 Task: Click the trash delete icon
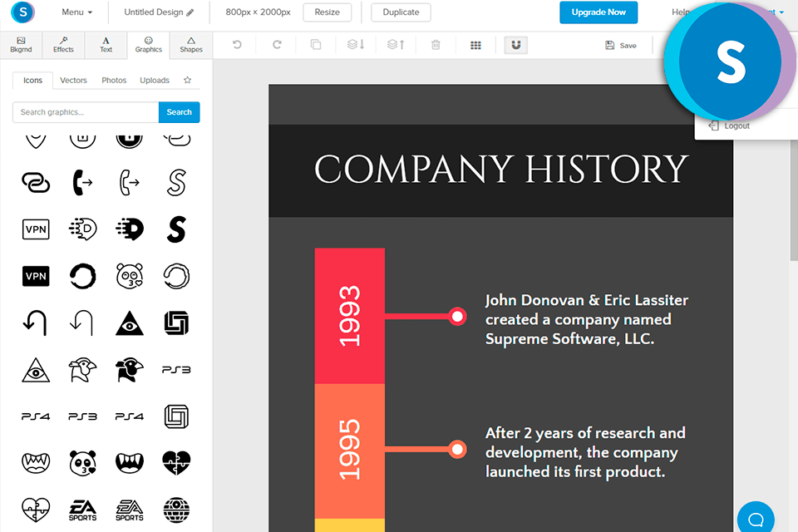[x=436, y=45]
